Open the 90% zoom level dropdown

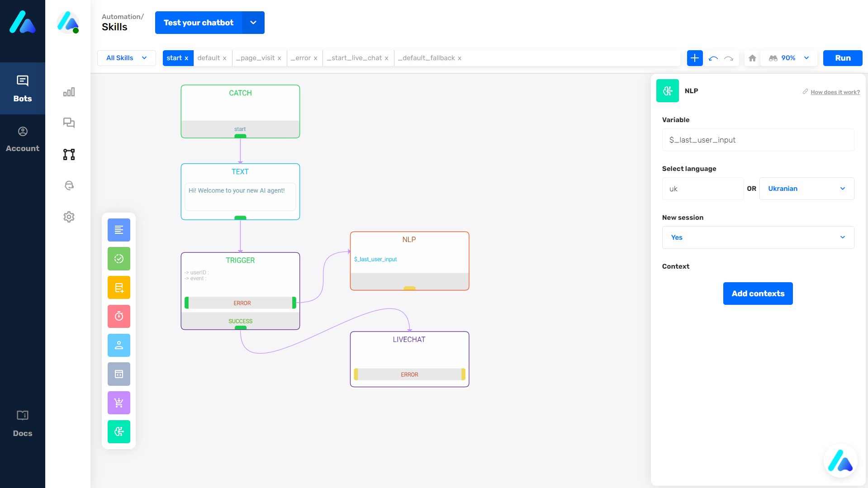point(789,58)
